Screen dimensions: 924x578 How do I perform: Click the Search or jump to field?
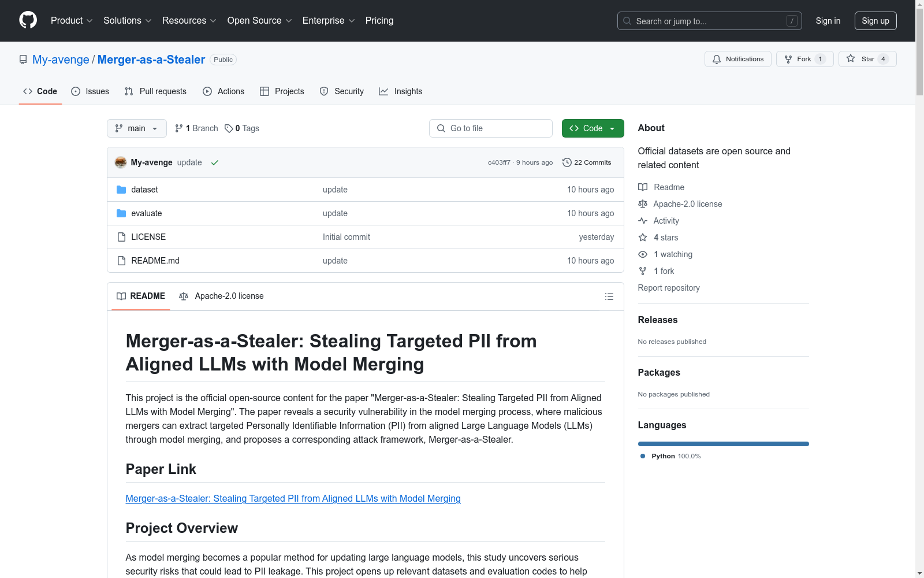click(x=710, y=21)
